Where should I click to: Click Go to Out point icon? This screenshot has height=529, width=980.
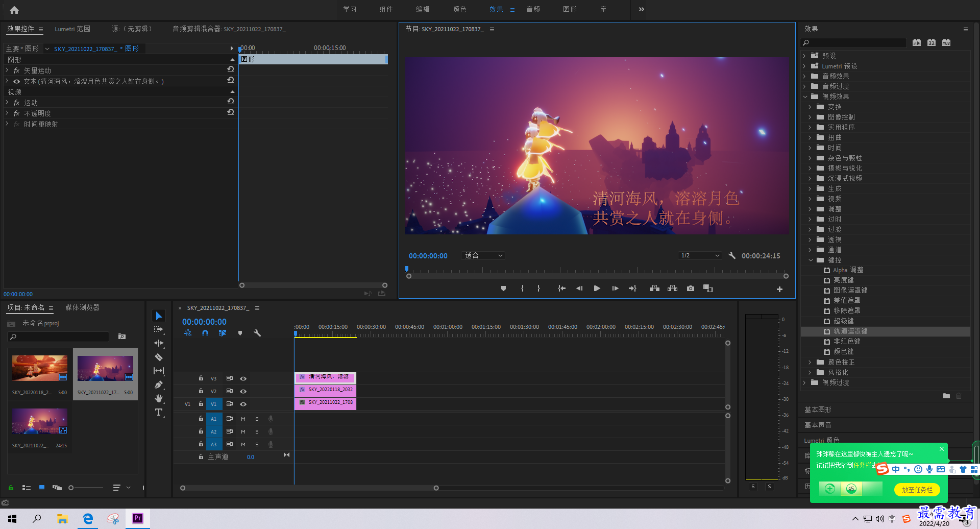click(633, 288)
